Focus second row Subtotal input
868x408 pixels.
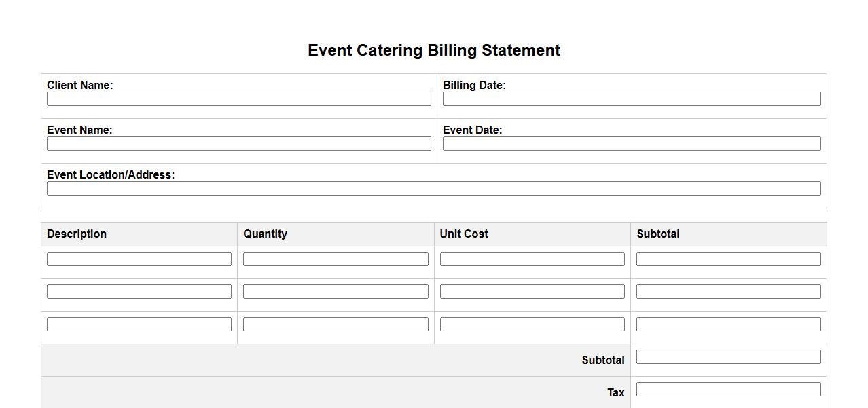coord(728,292)
